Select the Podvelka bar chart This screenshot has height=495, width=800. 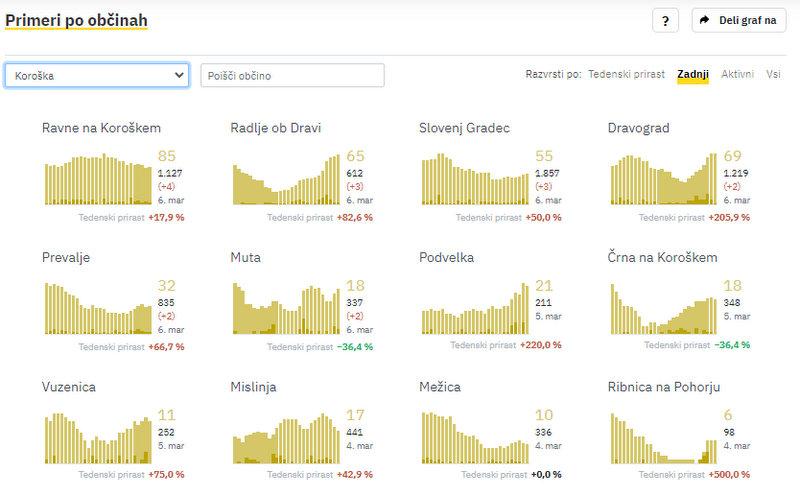[x=475, y=309]
